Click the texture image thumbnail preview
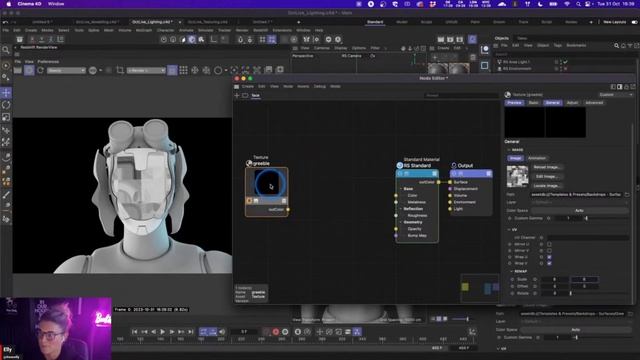Viewport: 640px width, 360px height. click(x=517, y=177)
